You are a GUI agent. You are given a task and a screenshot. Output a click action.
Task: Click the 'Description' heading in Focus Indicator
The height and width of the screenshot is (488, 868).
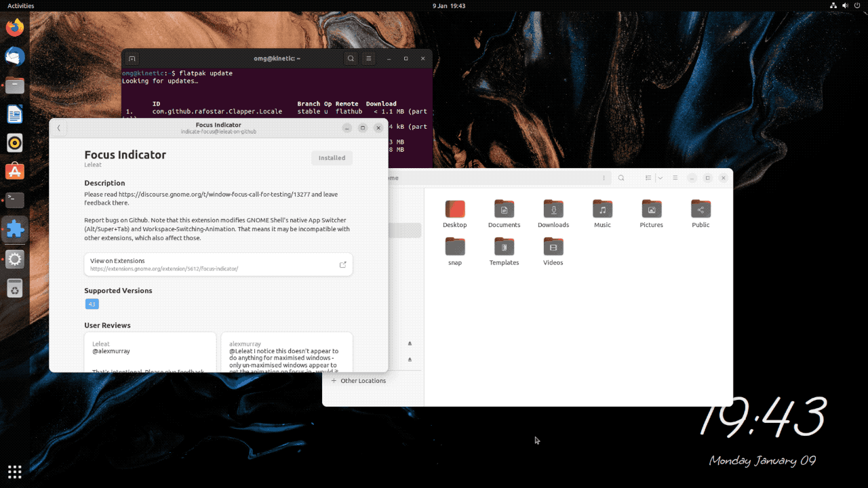[104, 183]
